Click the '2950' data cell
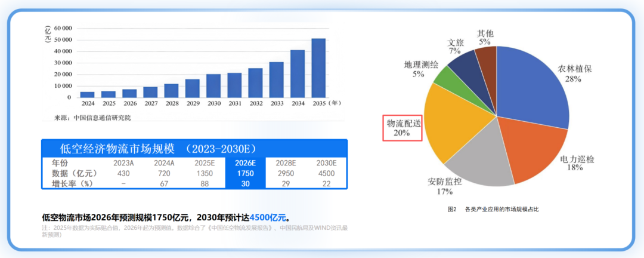This screenshot has width=644, height=258. pyautogui.click(x=286, y=173)
